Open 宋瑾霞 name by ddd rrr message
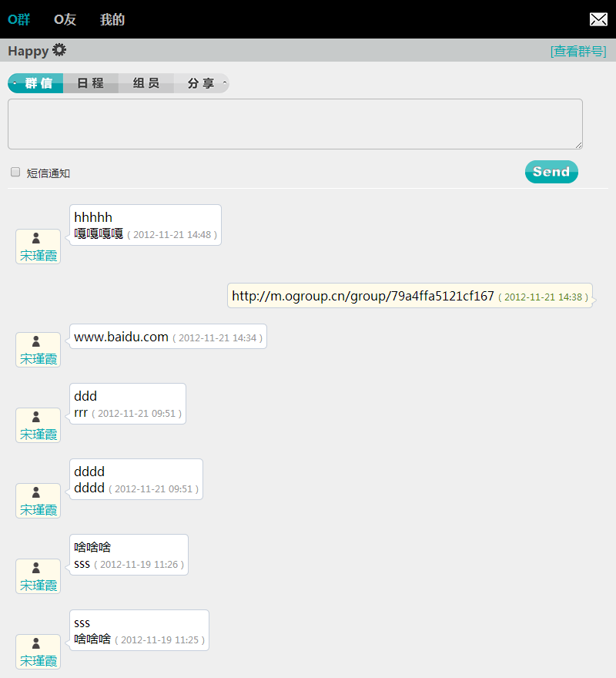Screen dimensions: 616x678 (x=38, y=434)
